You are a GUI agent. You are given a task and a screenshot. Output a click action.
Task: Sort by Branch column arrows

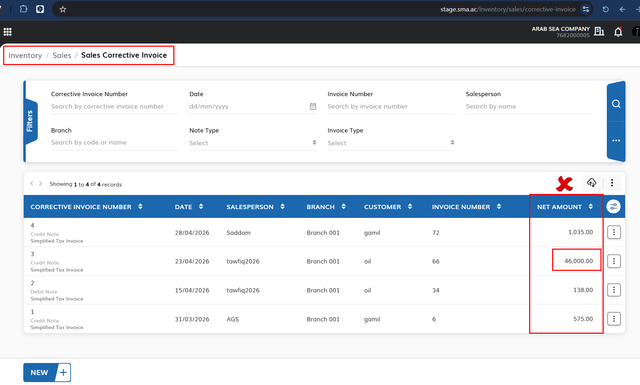pyautogui.click(x=343, y=207)
